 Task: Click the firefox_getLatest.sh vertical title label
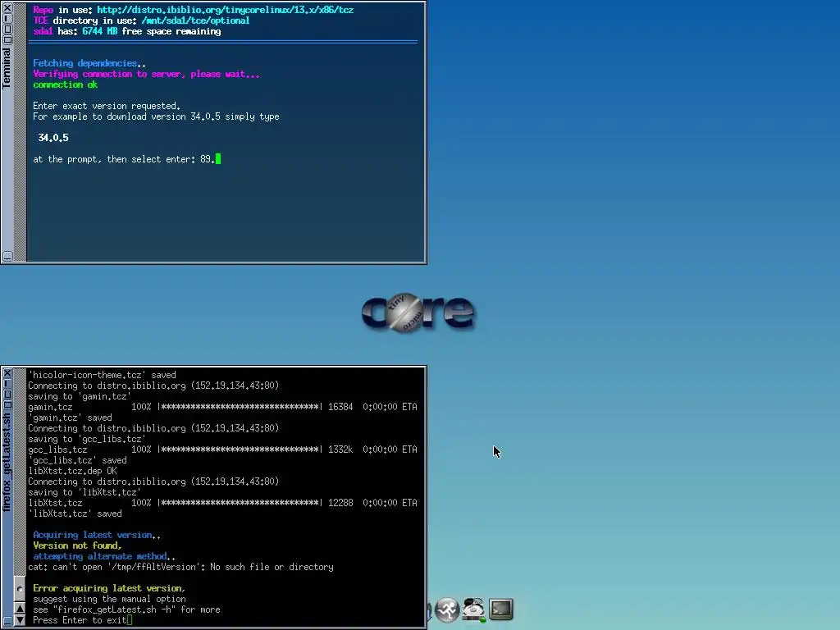coord(7,463)
